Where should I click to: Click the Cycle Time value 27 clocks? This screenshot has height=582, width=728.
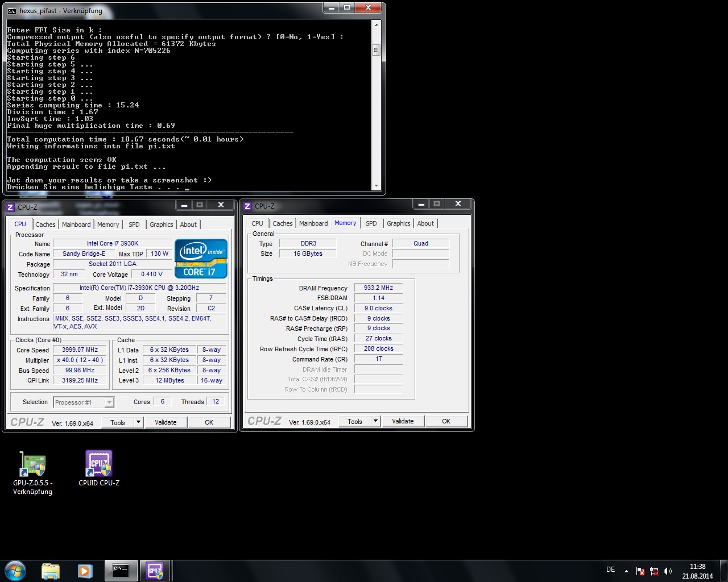click(x=379, y=338)
